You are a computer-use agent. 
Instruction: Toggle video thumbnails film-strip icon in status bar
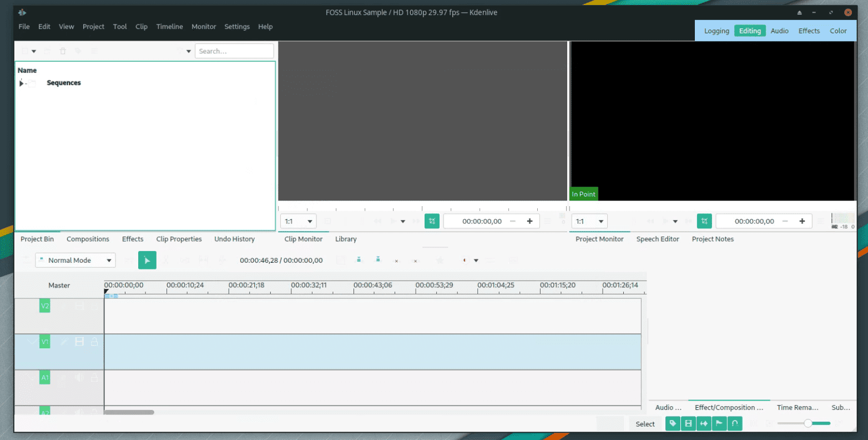688,423
